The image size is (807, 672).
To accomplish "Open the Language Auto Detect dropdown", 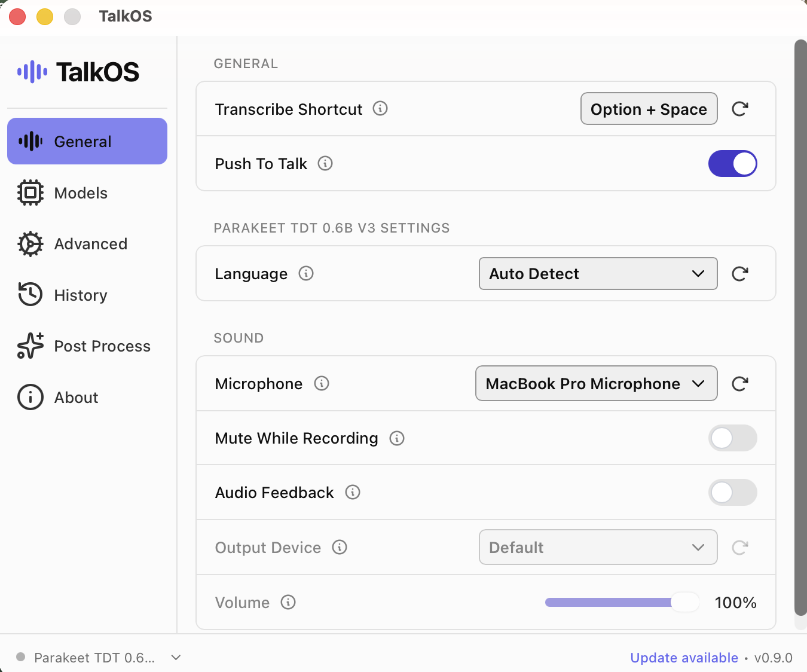I will click(x=598, y=274).
